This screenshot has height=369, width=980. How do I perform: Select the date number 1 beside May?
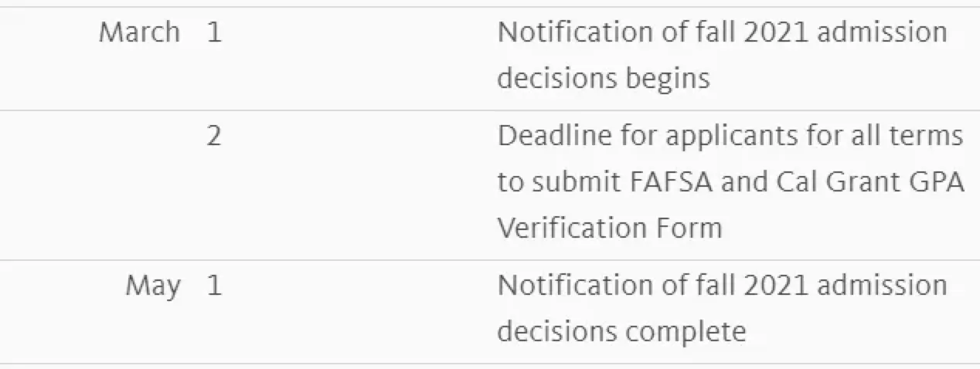click(214, 286)
